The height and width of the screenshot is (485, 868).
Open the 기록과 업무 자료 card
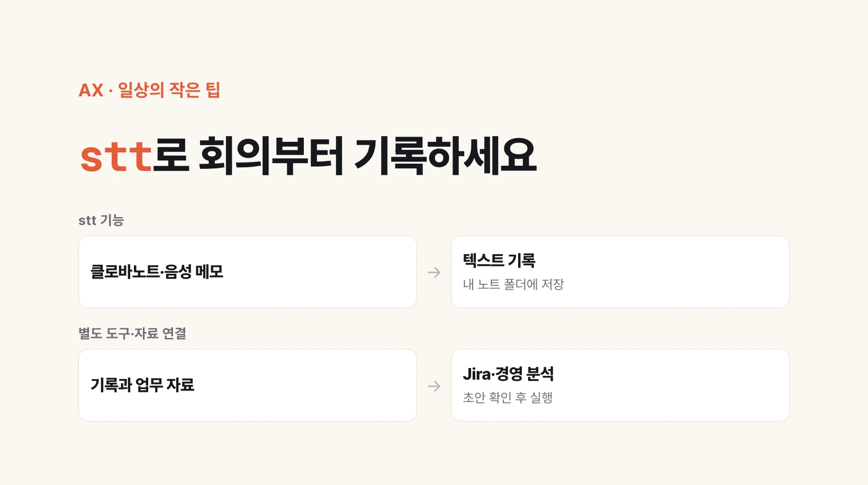pyautogui.click(x=248, y=385)
